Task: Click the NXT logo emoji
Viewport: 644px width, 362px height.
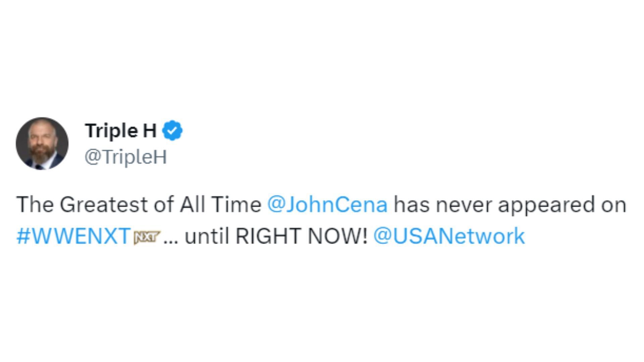Action: pos(147,237)
